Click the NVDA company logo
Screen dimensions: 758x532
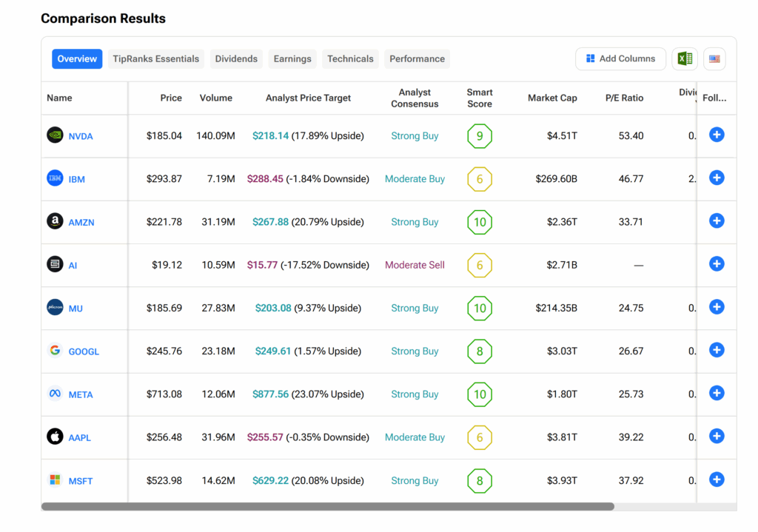tap(55, 135)
